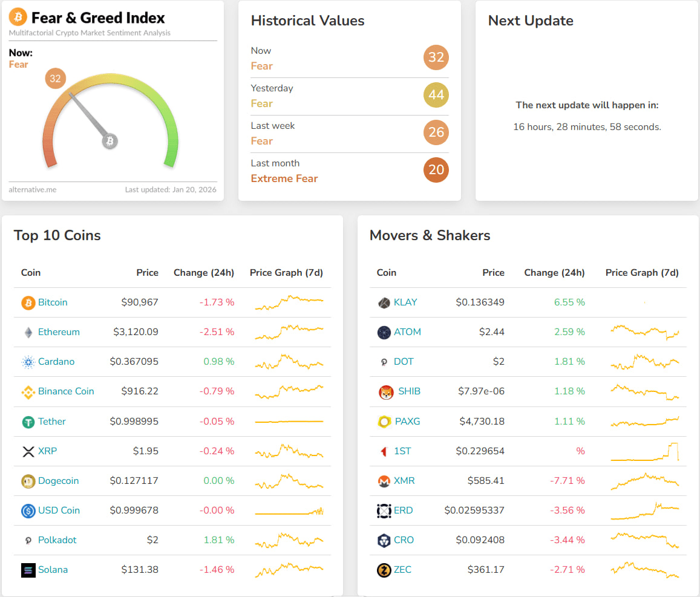Open the Ethereum coin link
This screenshot has width=700, height=597.
59,332
